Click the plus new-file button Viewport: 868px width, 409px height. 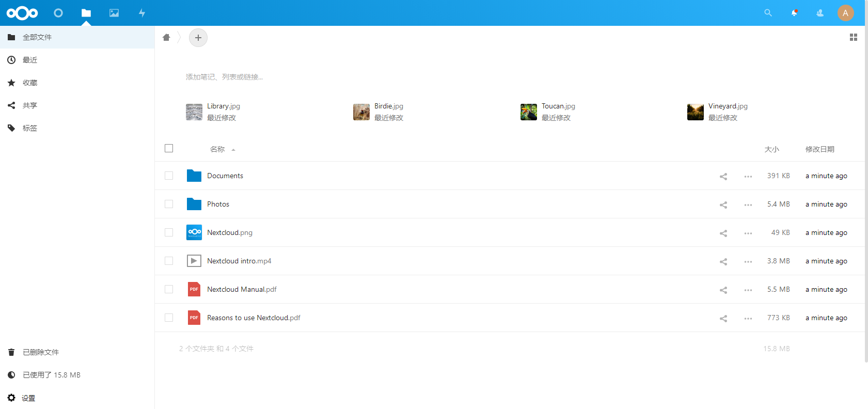click(198, 38)
